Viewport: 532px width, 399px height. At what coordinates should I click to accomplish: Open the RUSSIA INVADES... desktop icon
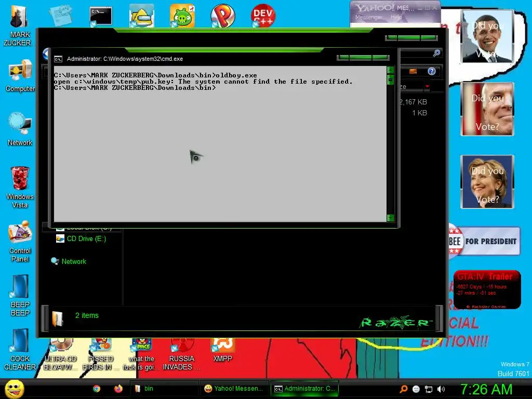[181, 355]
